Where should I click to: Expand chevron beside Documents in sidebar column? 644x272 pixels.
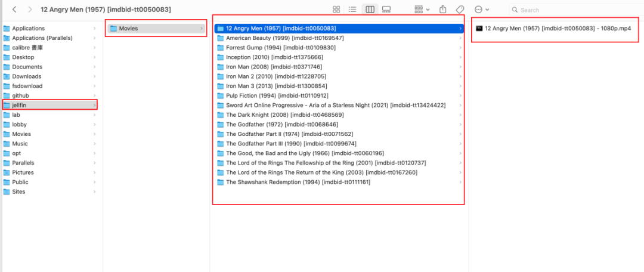(x=94, y=67)
